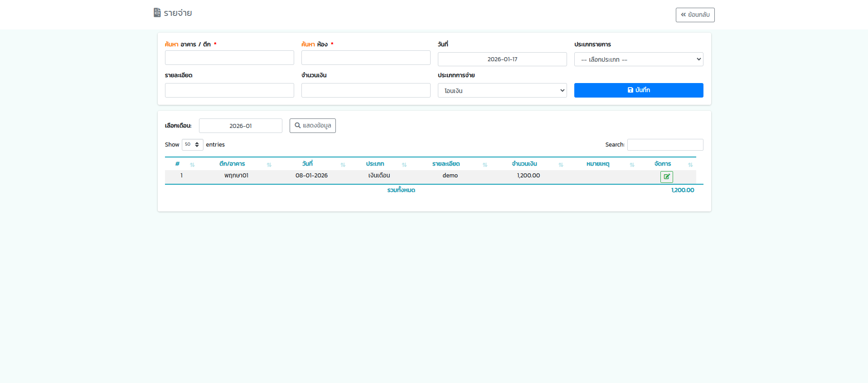Sort by จัดการ column arrows

click(x=690, y=165)
